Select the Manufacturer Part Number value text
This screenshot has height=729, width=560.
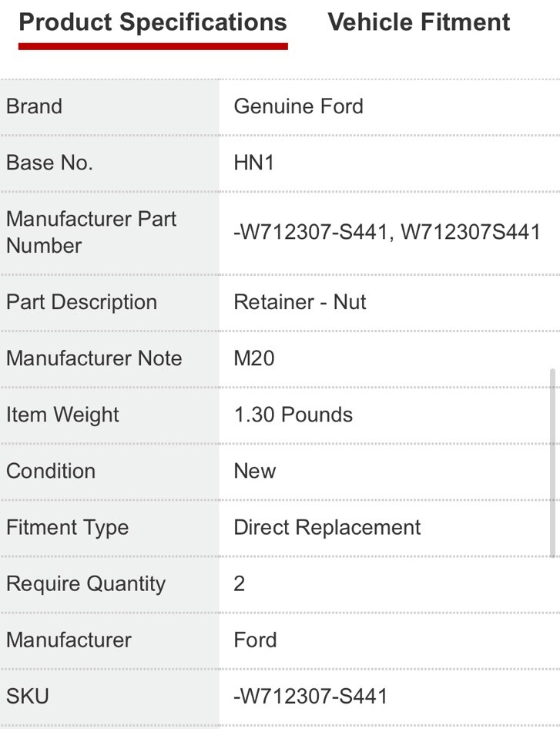[x=387, y=232]
